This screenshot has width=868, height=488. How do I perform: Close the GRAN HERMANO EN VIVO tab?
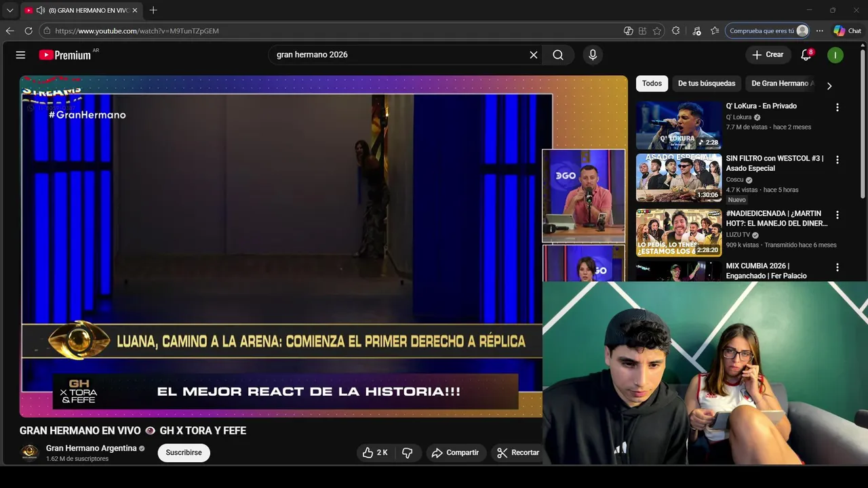tap(134, 10)
